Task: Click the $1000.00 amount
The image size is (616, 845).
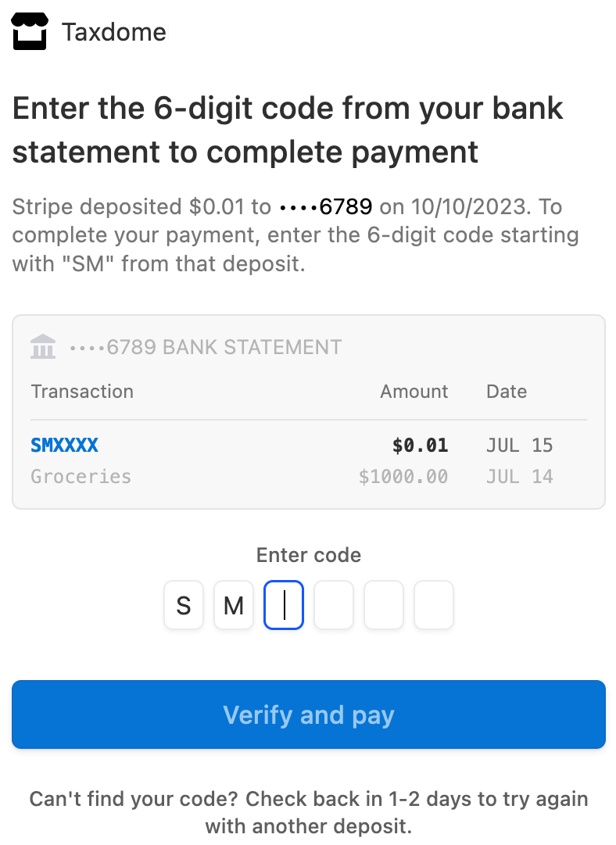Action: point(403,476)
